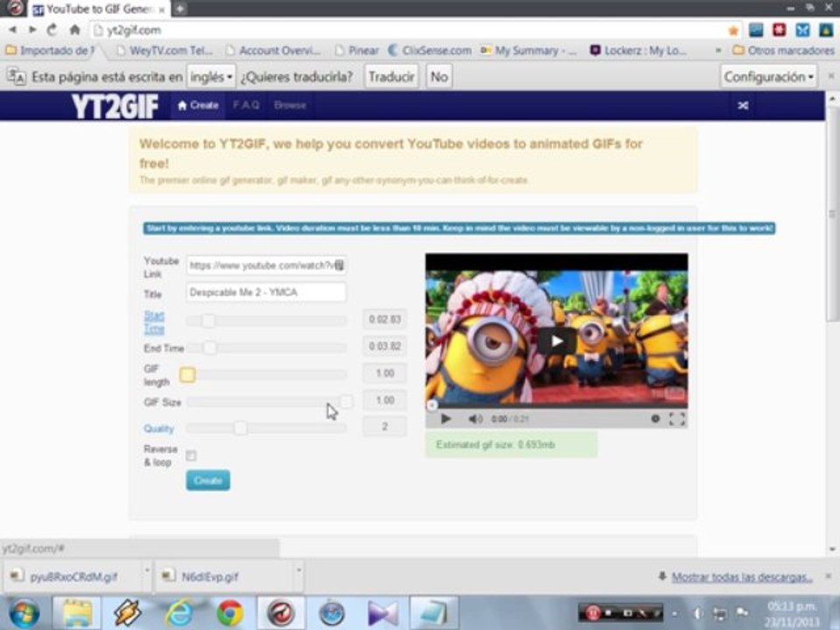Select the YouTube to GIF browser tab

pyautogui.click(x=98, y=9)
